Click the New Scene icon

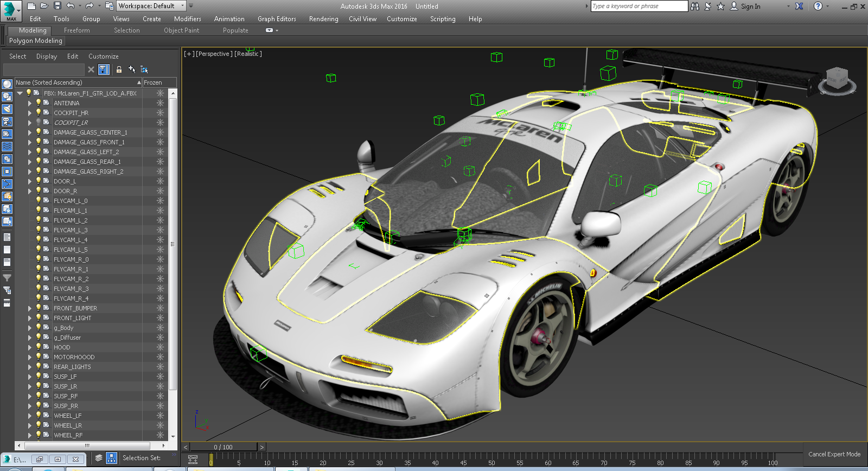pyautogui.click(x=31, y=6)
